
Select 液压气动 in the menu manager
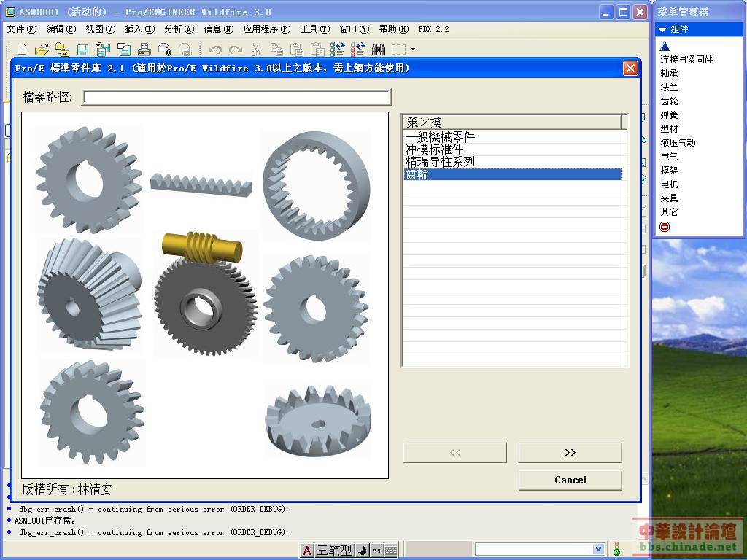tap(678, 142)
